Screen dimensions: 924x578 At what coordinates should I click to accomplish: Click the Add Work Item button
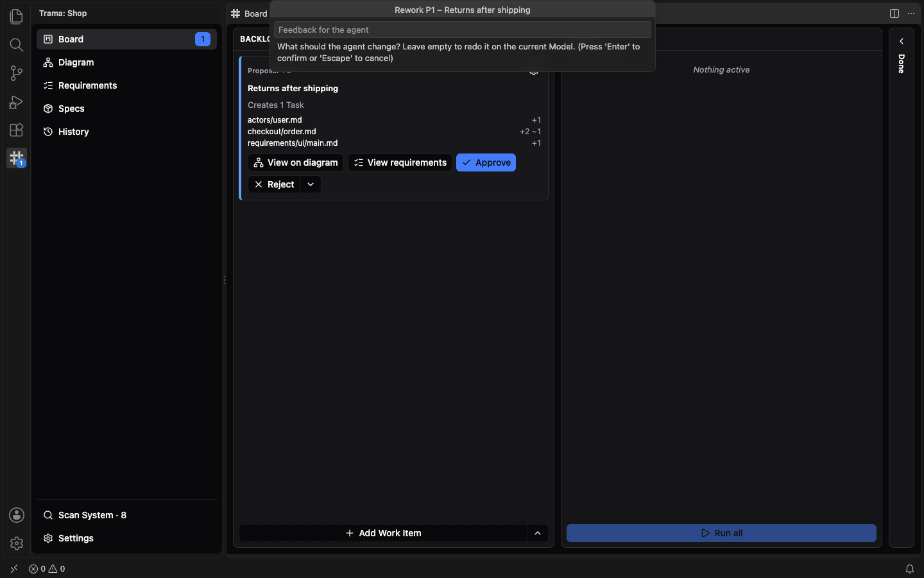click(x=383, y=533)
